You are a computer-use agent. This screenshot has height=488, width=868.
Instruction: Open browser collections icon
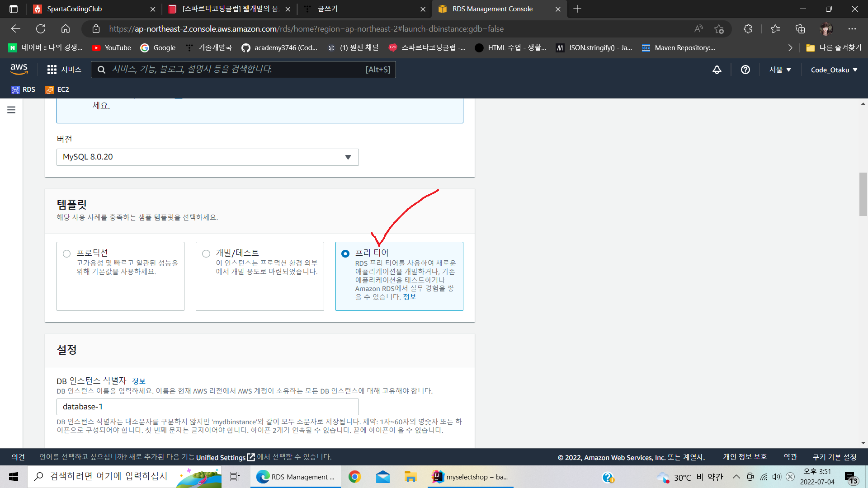pos(801,29)
